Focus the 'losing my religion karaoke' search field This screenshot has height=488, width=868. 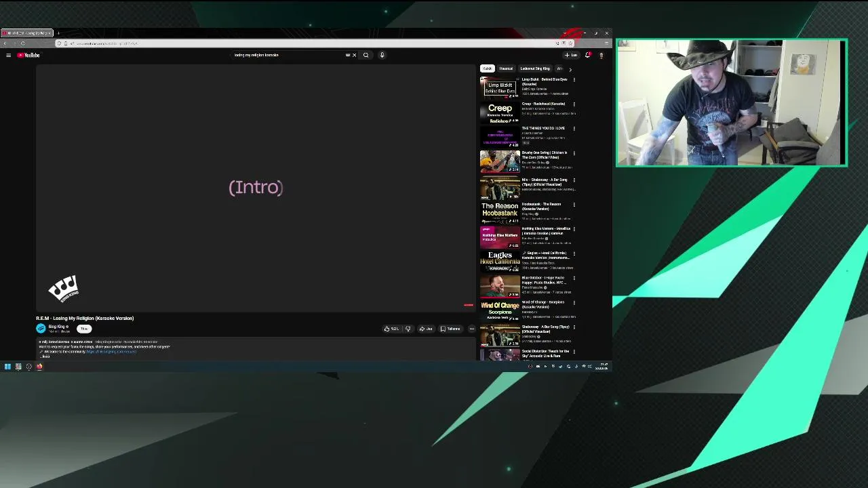tap(288, 55)
